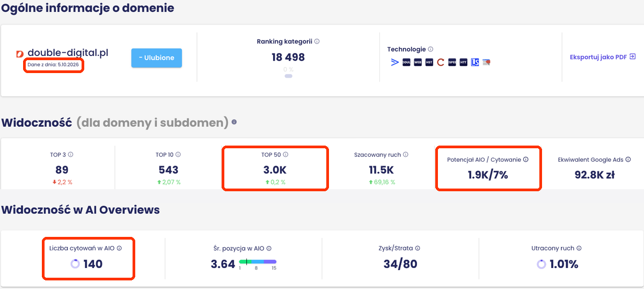This screenshot has width=644, height=289.
Task: Click the first dark badge after blue arrow icon
Action: 406,62
